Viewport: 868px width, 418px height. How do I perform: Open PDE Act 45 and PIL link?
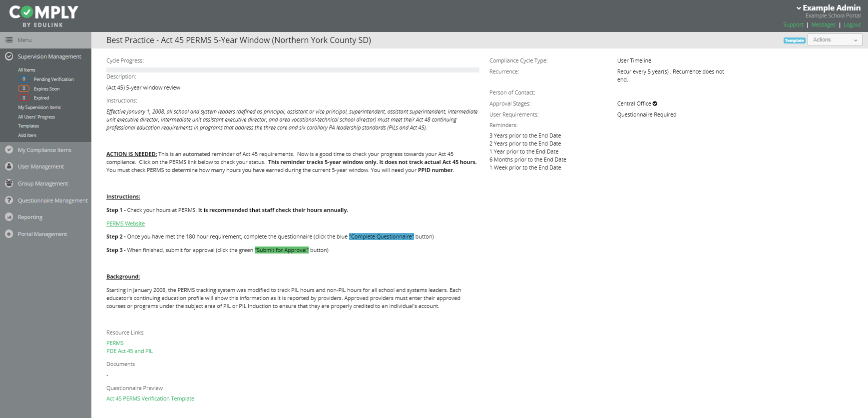click(x=129, y=351)
